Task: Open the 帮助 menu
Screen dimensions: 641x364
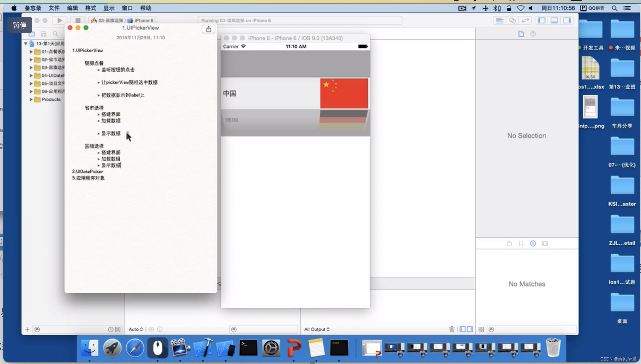Action: click(x=146, y=8)
